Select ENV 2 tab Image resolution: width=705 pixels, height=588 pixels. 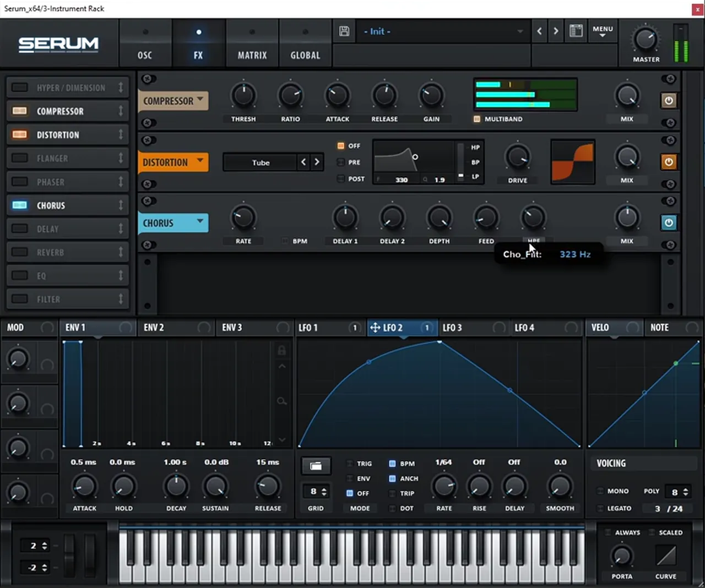154,328
